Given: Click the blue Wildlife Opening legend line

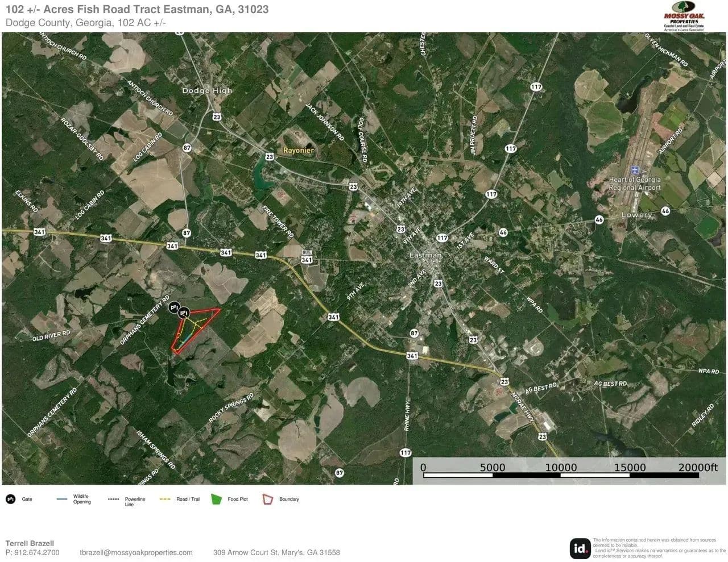Looking at the screenshot, I should click(62, 499).
